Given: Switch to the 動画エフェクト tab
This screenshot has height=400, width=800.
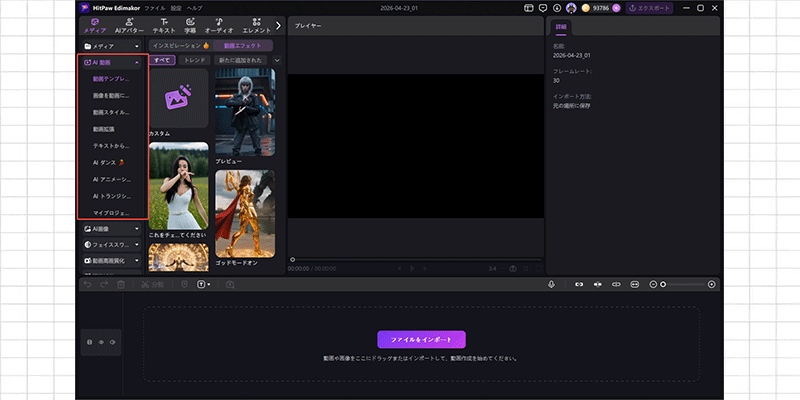Looking at the screenshot, I should [x=243, y=46].
